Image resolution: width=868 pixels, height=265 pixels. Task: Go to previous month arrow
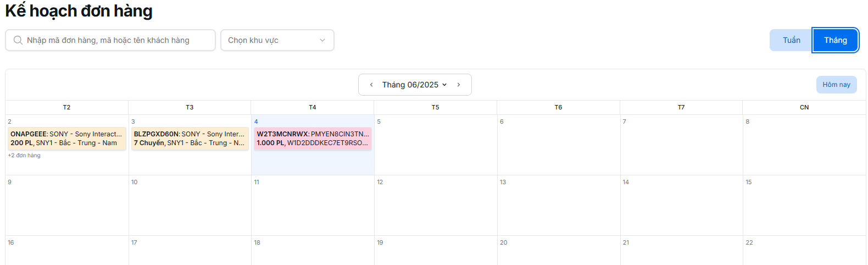[x=371, y=85]
